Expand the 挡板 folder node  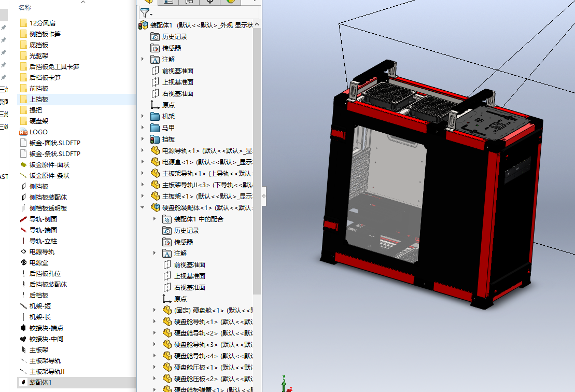tap(143, 139)
